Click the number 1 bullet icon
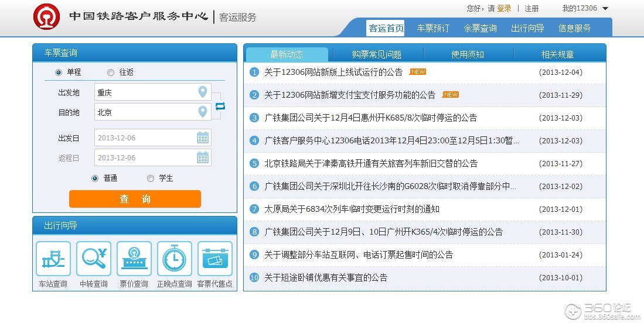 click(254, 72)
